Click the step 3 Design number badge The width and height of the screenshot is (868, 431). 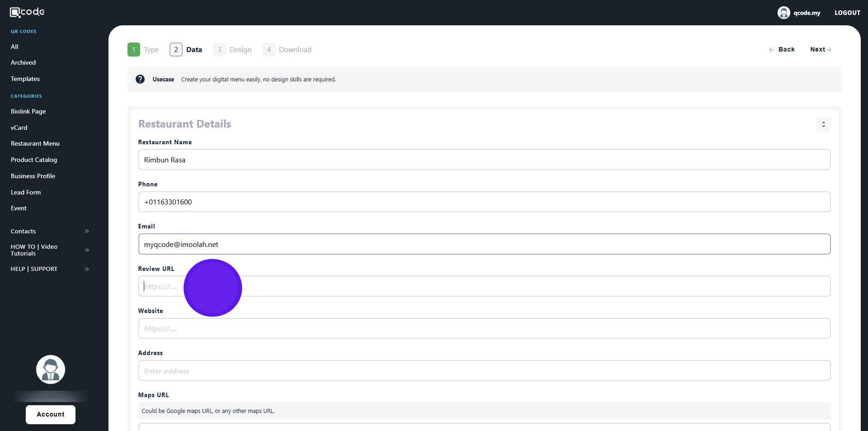tap(219, 50)
